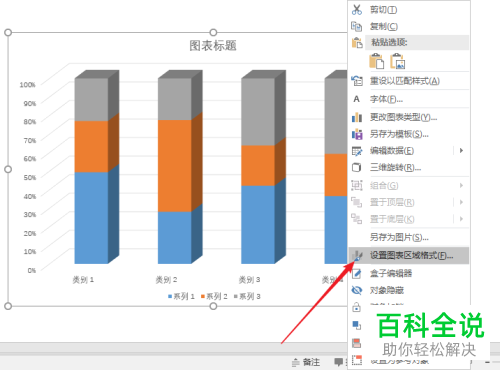Click axis label 类别 3

pos(249,280)
